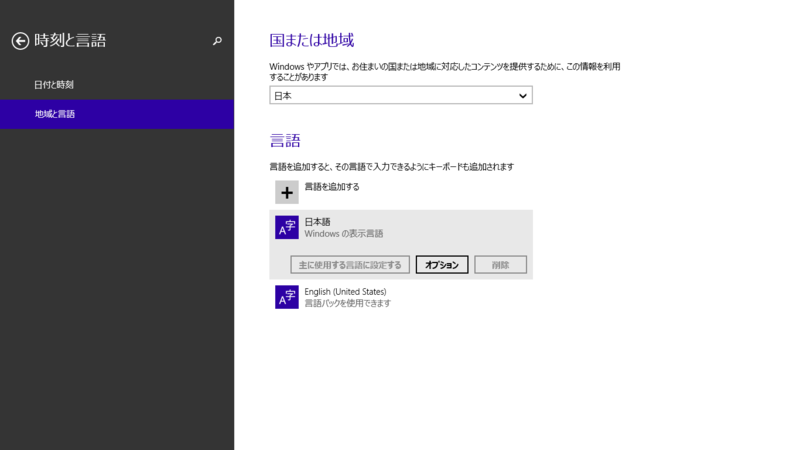Image resolution: width=800 pixels, height=450 pixels.
Task: Click the English (United States) language icon
Action: 287,297
